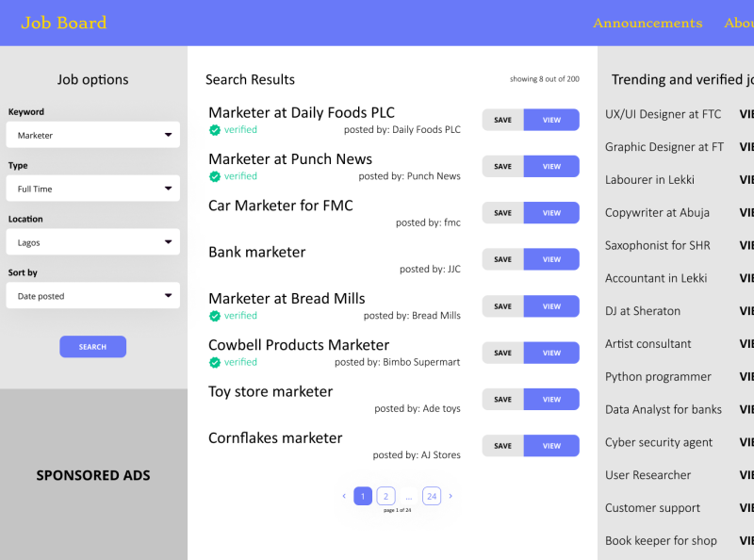
Task: Click the Job Board logo title
Action: point(64,23)
